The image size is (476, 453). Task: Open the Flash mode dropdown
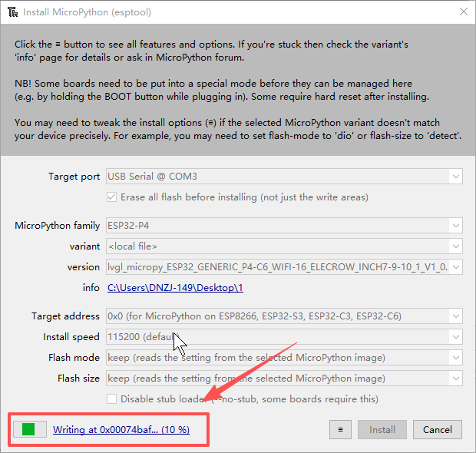pos(456,358)
